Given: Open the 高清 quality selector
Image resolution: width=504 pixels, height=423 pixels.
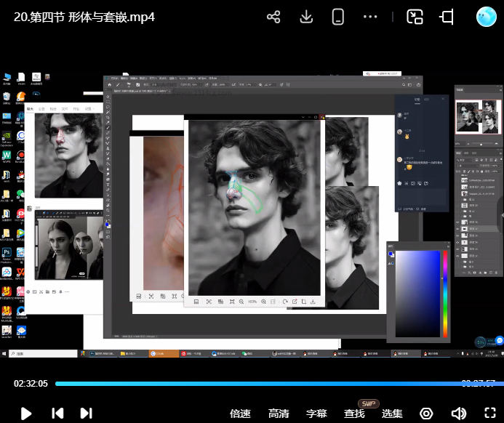Looking at the screenshot, I should click(x=279, y=414).
